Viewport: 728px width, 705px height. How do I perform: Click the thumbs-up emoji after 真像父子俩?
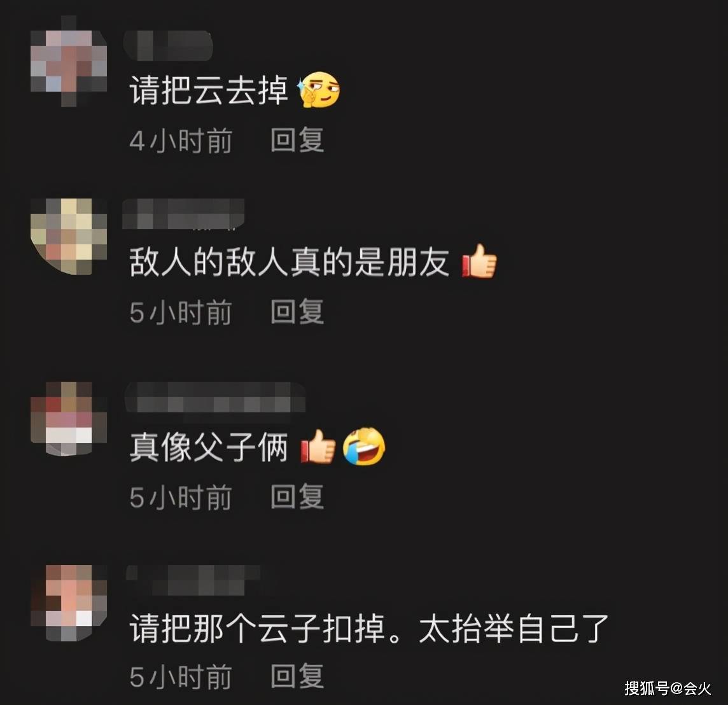[318, 447]
